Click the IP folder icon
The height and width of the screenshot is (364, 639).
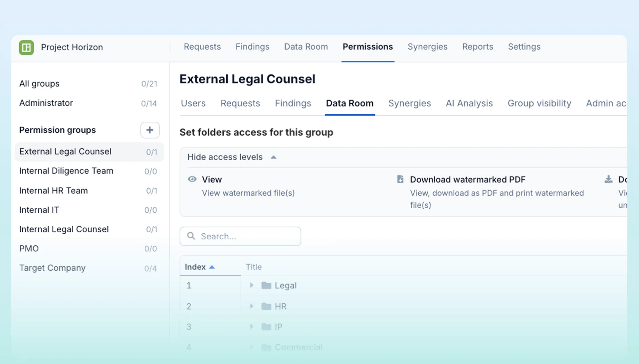tap(266, 327)
